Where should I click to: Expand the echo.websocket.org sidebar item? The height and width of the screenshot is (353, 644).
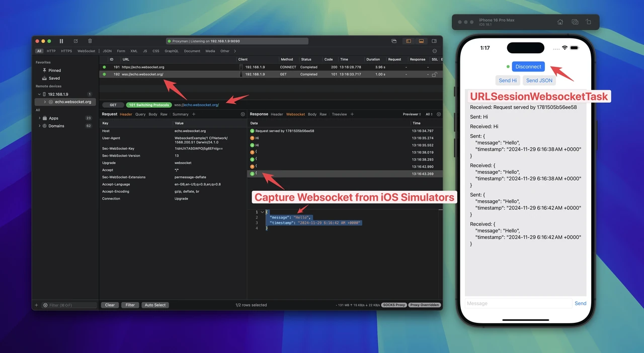(45, 102)
